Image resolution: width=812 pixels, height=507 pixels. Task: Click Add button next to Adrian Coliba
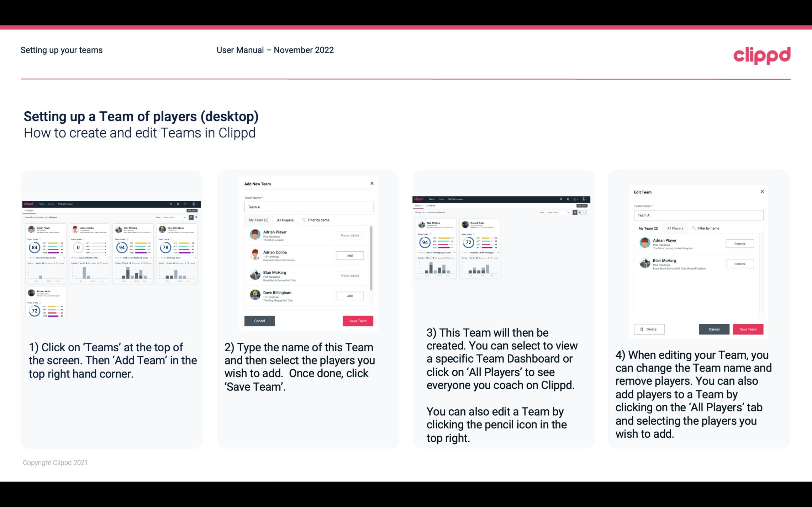click(x=349, y=255)
